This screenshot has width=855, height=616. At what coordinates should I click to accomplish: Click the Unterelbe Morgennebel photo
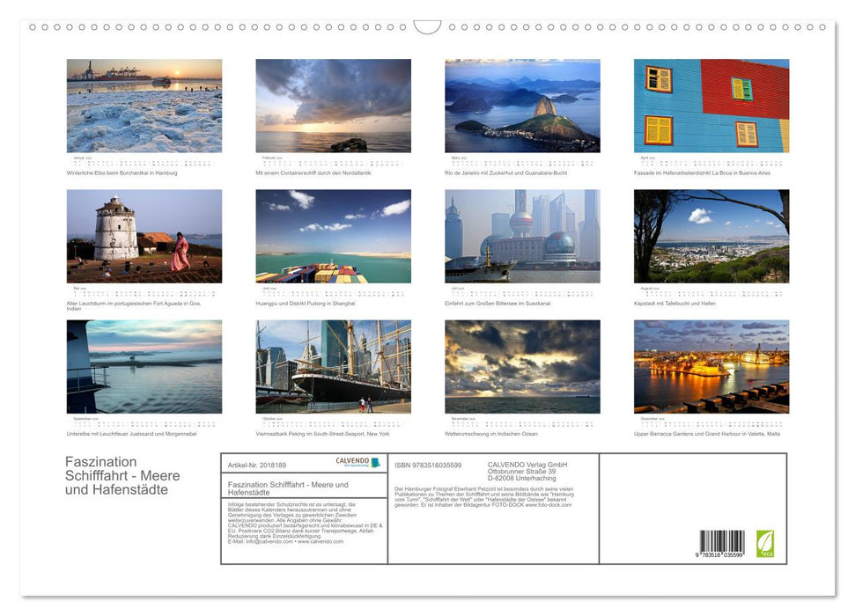pyautogui.click(x=144, y=366)
